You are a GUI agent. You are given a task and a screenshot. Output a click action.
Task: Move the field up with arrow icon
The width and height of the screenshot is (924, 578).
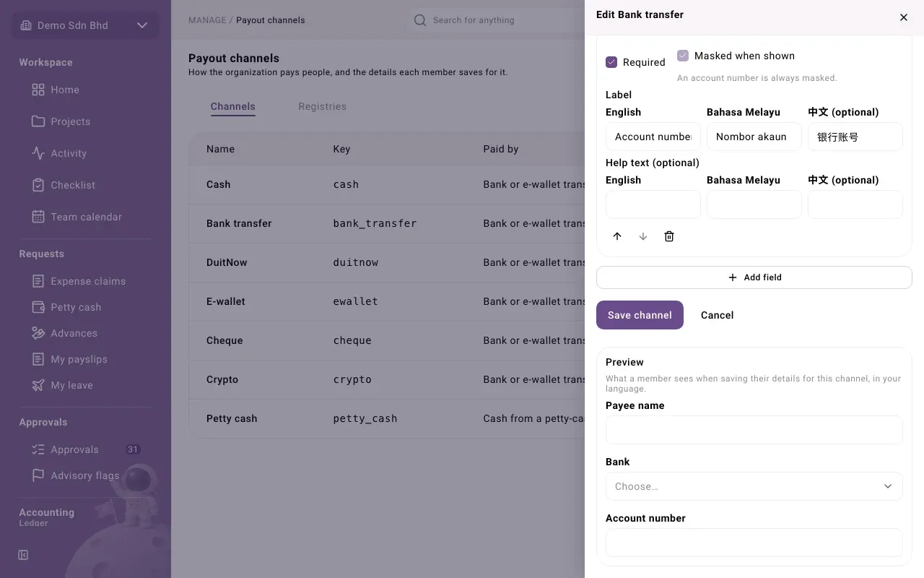[x=617, y=236]
